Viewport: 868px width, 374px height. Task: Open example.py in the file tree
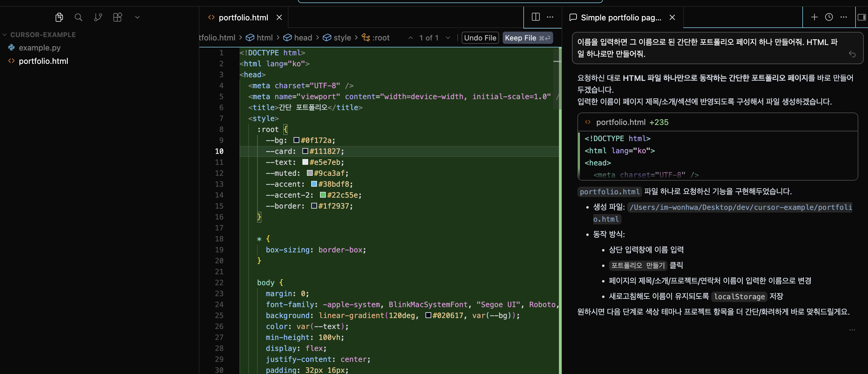pos(40,48)
